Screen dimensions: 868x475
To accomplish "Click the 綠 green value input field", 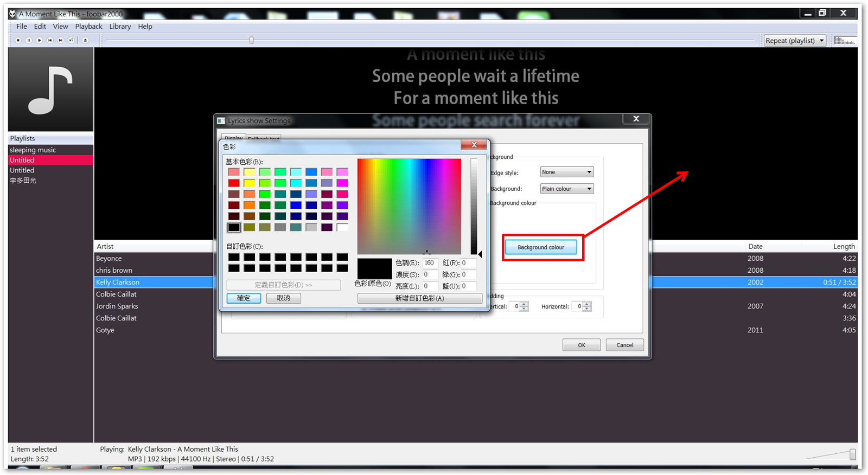I will click(x=469, y=274).
